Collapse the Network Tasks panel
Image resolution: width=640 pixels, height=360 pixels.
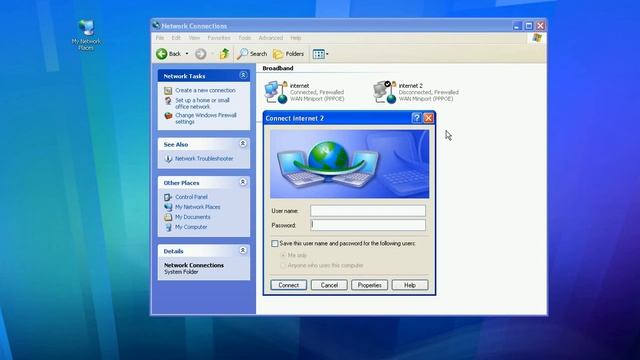(243, 75)
